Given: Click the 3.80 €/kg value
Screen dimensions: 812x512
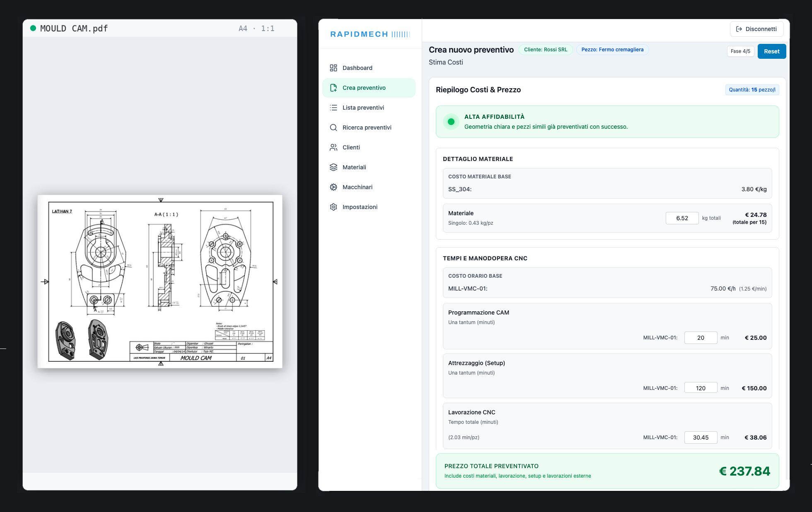Looking at the screenshot, I should (754, 189).
